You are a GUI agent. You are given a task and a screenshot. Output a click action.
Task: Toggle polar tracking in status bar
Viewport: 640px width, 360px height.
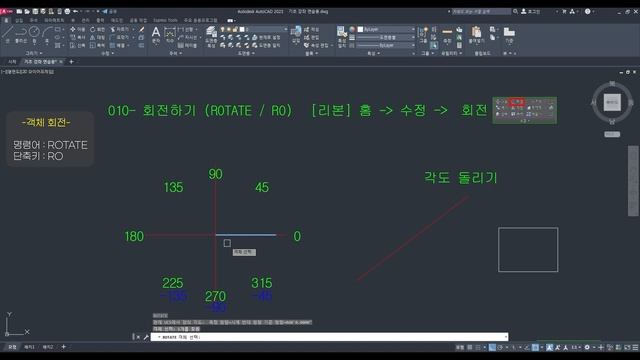coord(500,347)
